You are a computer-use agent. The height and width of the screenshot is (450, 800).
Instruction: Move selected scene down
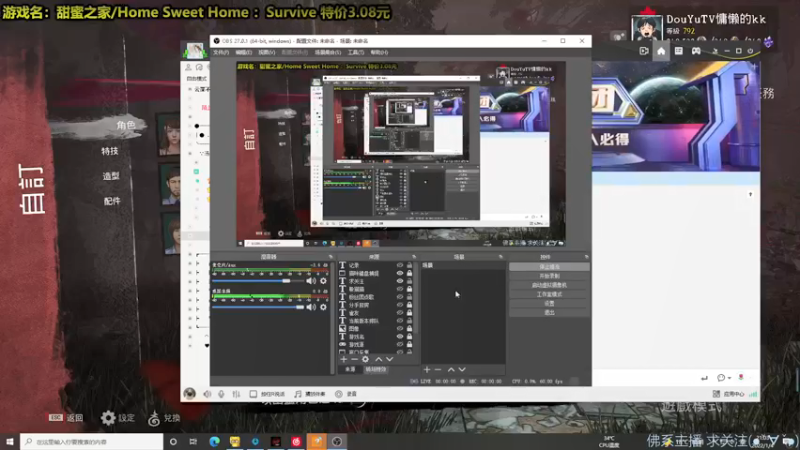462,369
